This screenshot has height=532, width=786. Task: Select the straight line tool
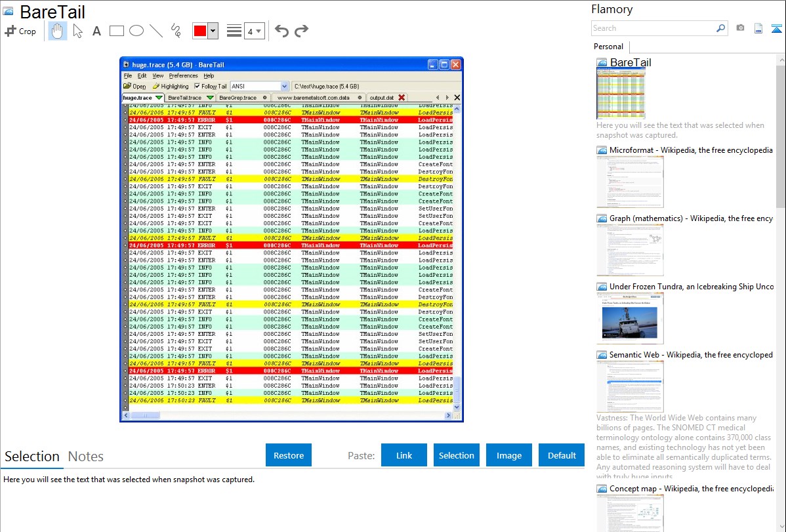point(156,31)
